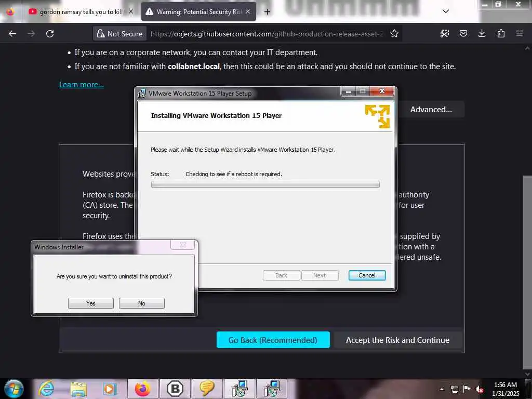Click the VMware Setup title bar installer icon

(x=142, y=94)
